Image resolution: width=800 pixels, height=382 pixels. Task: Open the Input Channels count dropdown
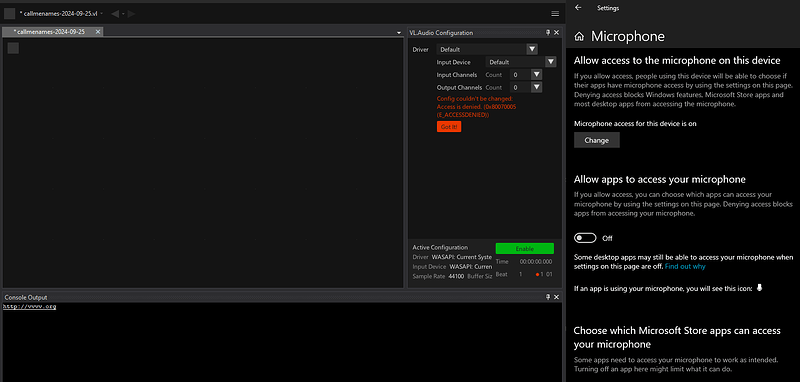click(x=536, y=75)
